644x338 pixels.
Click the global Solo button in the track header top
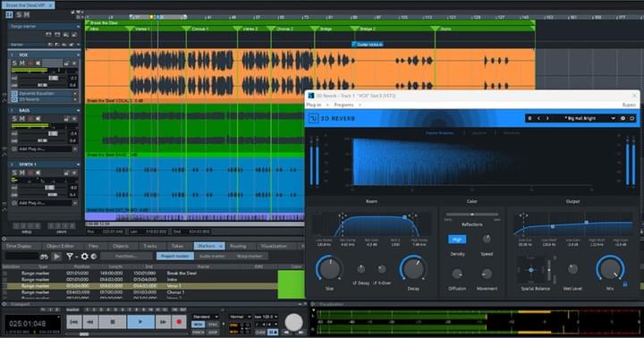click(19, 15)
